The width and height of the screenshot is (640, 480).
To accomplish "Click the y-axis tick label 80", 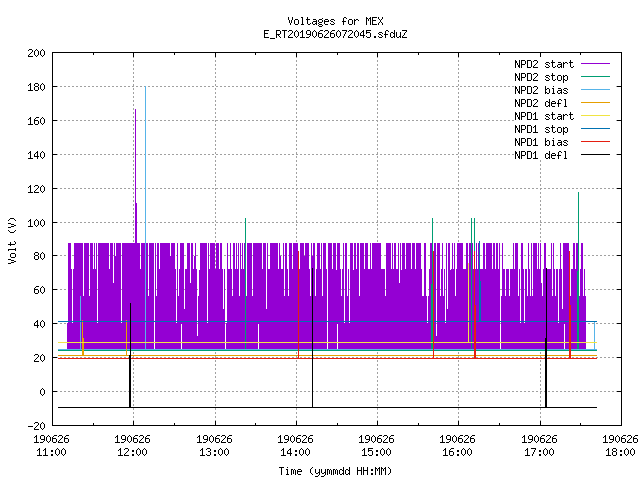I will click(39, 256).
